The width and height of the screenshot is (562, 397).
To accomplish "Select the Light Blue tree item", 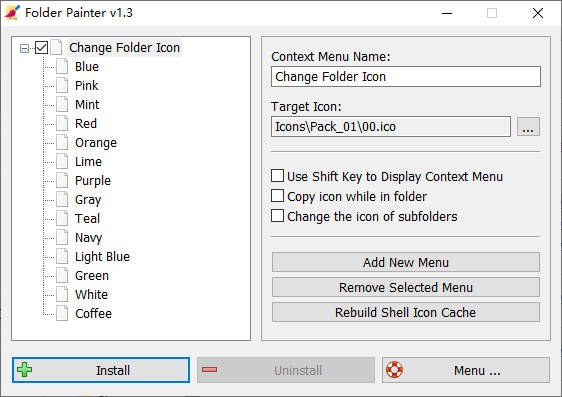I will pos(102,257).
